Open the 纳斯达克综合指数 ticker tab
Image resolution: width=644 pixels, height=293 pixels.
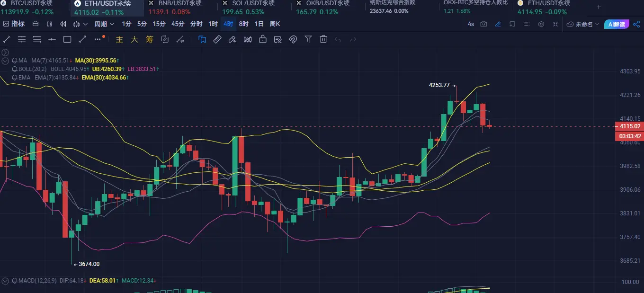[402, 8]
